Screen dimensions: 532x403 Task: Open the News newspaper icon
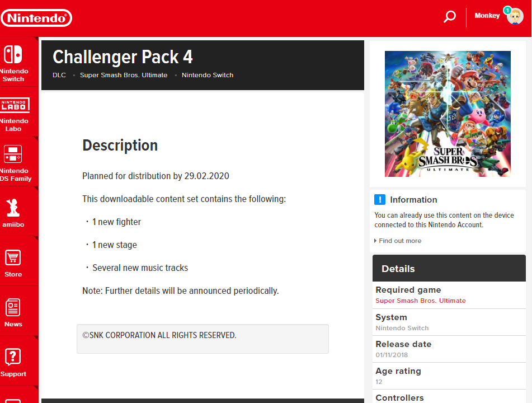(13, 308)
